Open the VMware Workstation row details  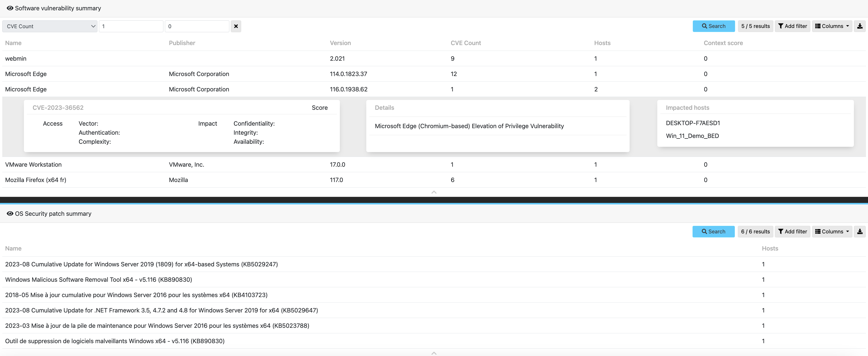[33, 164]
